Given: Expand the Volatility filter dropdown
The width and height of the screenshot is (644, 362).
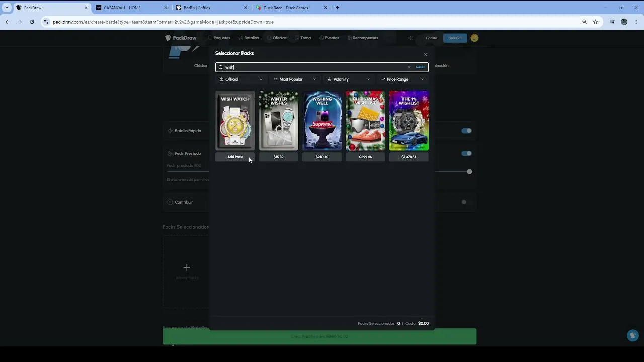Looking at the screenshot, I should tap(349, 79).
